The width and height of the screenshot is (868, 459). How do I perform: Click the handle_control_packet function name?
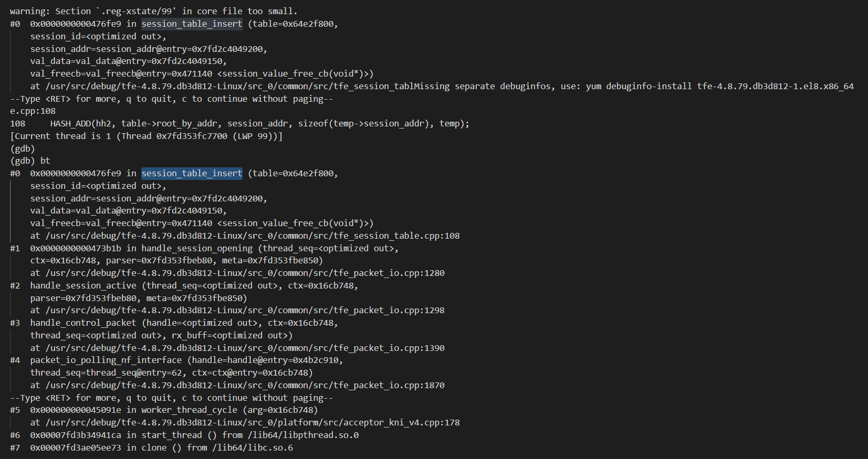point(83,323)
